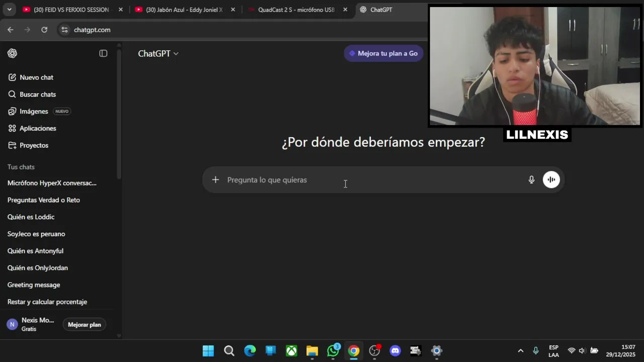
Task: Reload the page with refresh icon
Action: tap(44, 30)
